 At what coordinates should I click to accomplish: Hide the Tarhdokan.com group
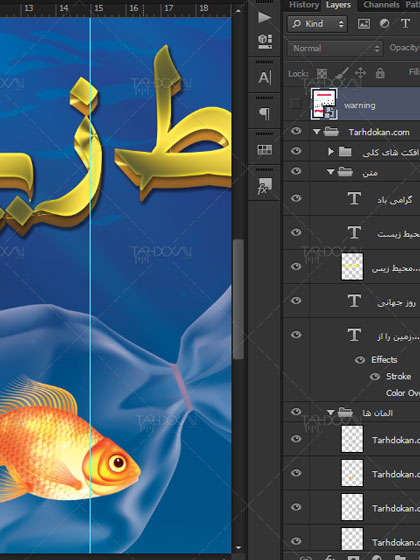coord(296,131)
